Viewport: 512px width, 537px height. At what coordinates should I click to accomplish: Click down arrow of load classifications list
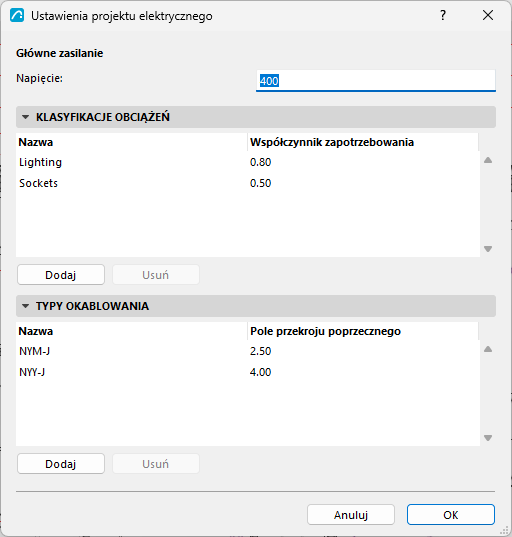pyautogui.click(x=488, y=249)
